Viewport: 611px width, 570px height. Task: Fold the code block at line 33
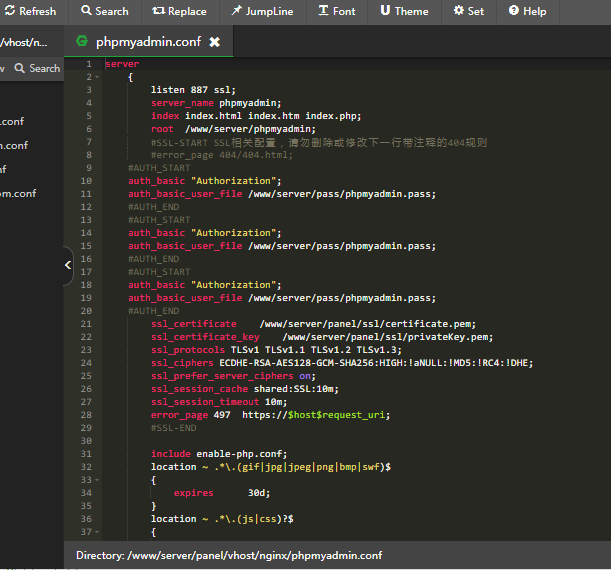click(97, 480)
